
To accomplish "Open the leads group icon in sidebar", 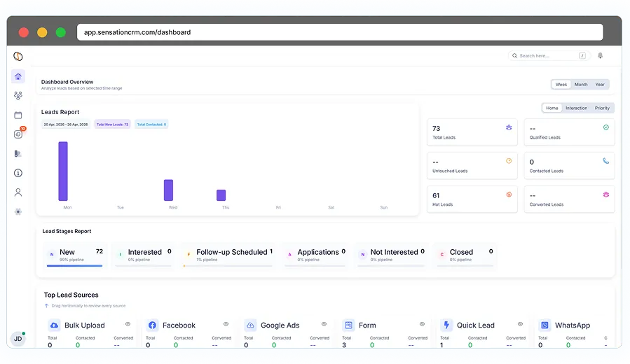I will coord(18,95).
